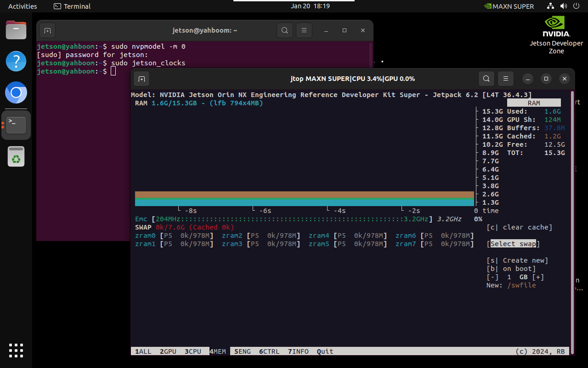
Task: Click search icon in background terminal window
Action: pos(284,30)
